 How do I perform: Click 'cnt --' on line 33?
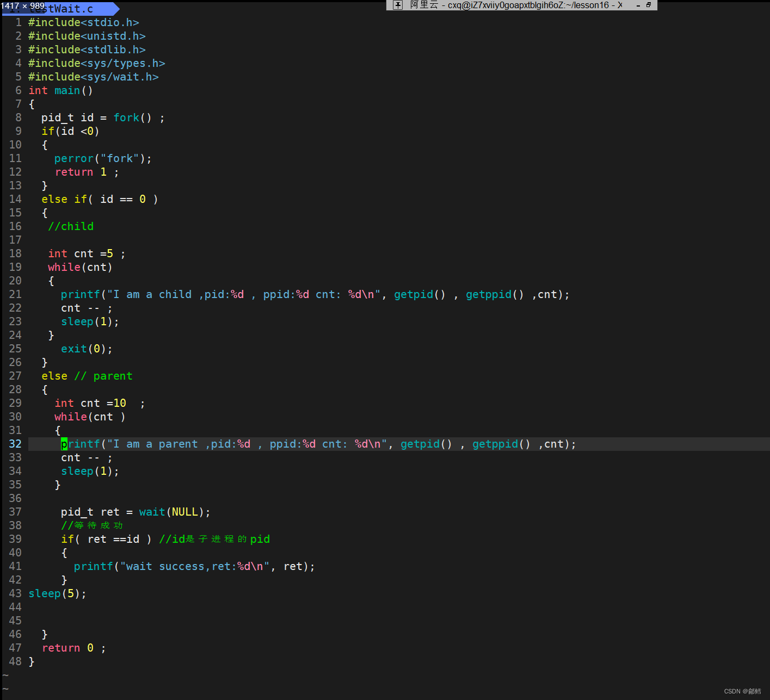click(x=87, y=457)
